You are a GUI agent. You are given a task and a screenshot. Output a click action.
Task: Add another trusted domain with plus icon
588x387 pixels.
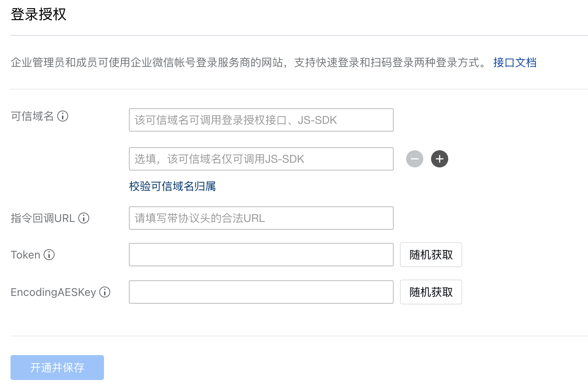point(440,159)
